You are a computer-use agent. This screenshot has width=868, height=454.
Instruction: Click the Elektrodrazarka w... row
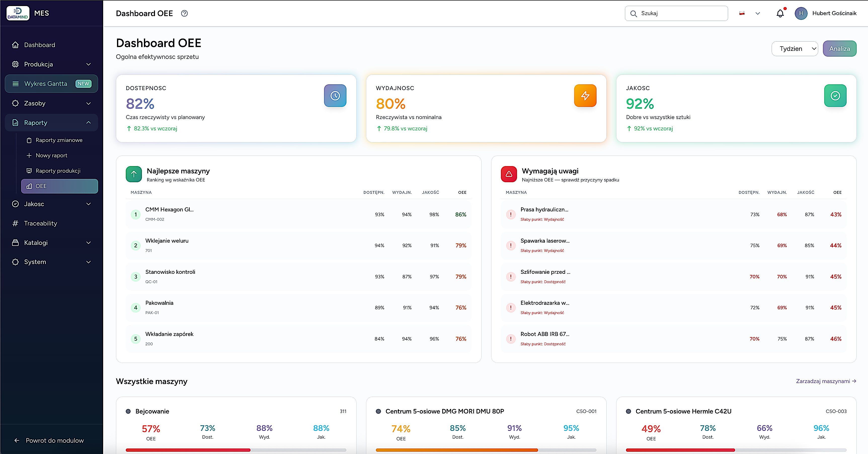click(x=674, y=308)
